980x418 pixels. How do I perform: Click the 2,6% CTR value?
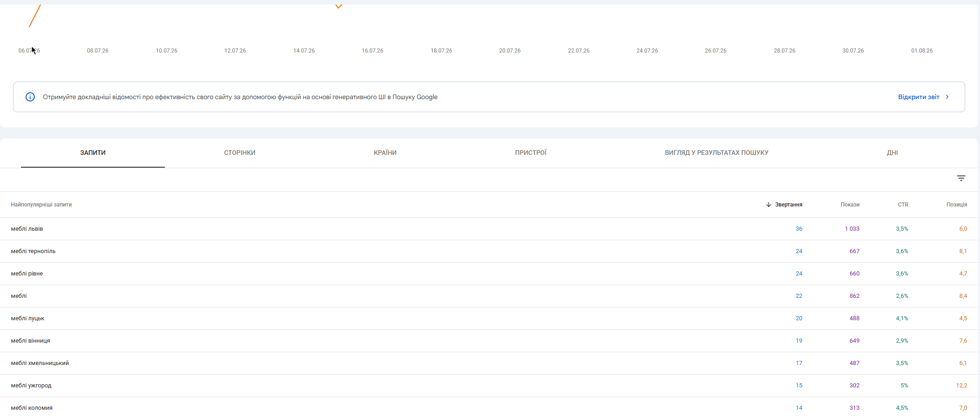click(902, 296)
